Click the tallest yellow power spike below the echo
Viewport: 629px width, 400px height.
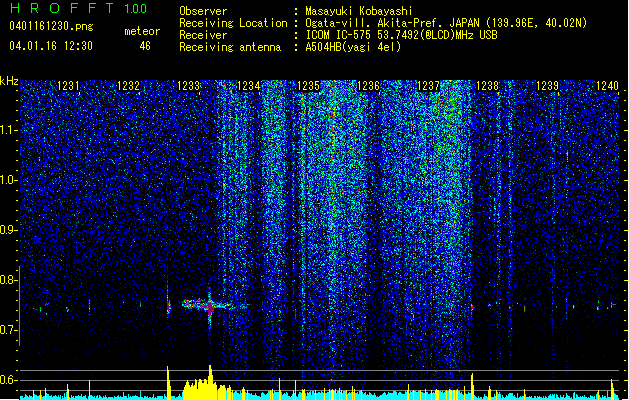click(210, 381)
